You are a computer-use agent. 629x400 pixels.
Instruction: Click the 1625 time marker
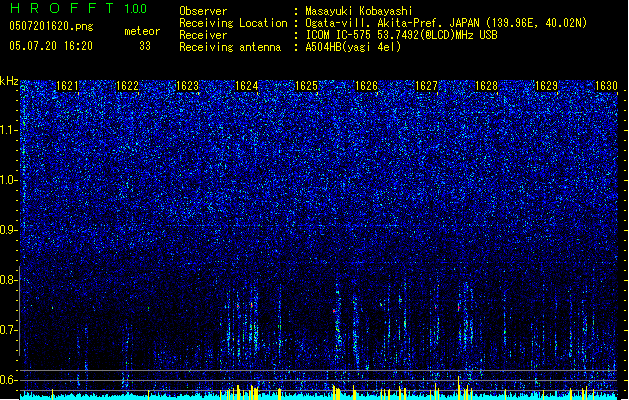click(x=306, y=86)
